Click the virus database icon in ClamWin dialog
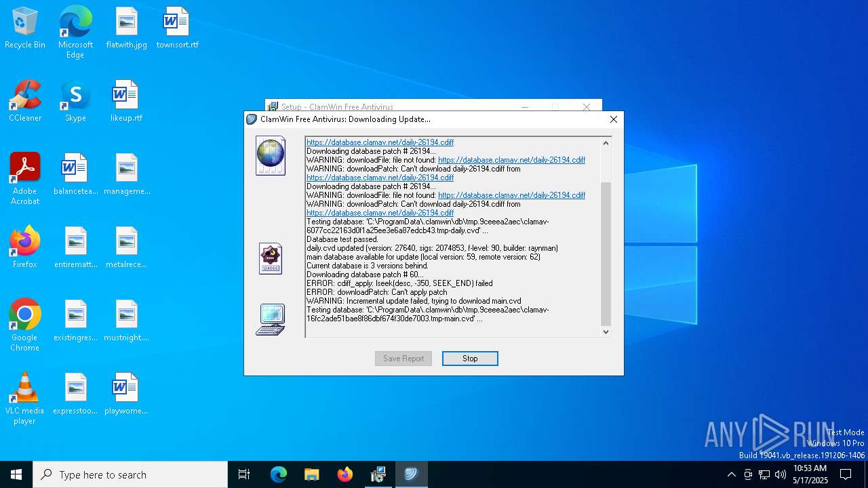 click(x=271, y=259)
